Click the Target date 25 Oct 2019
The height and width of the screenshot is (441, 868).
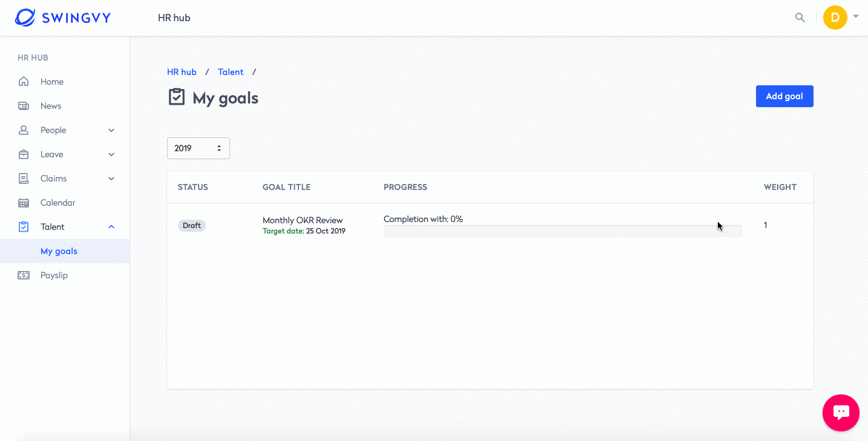304,231
